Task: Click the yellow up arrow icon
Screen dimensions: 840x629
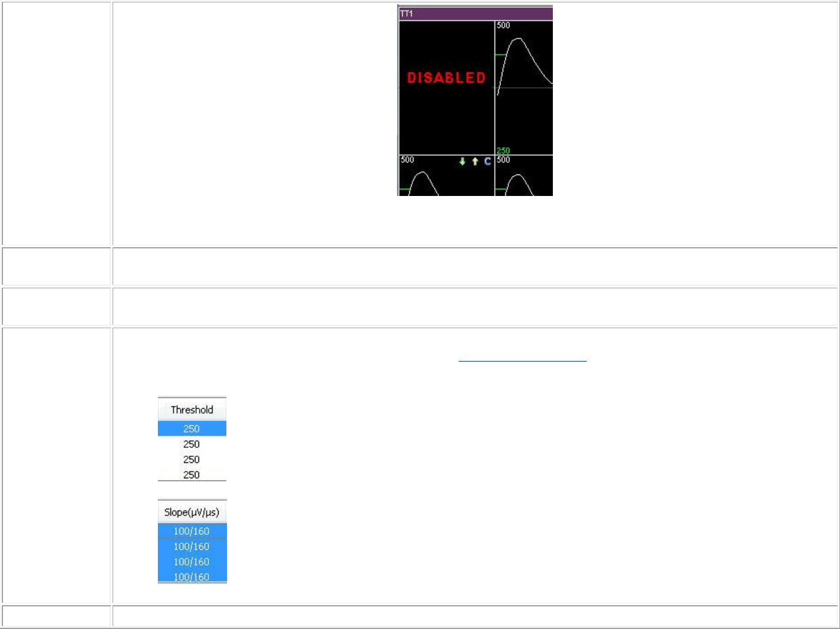Action: click(x=475, y=161)
